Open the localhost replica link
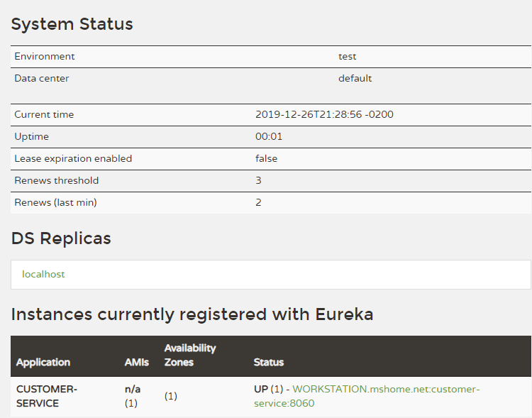Screen dimensions: 532x418 [x=43, y=274]
